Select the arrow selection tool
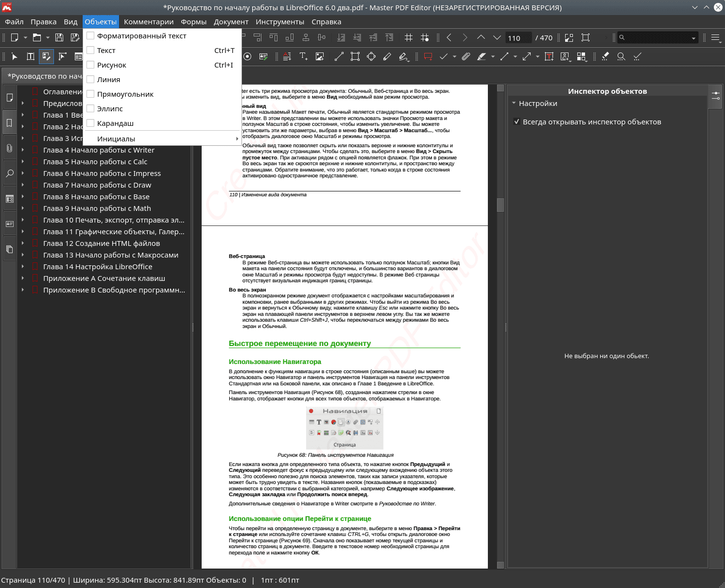The image size is (725, 588). [15, 56]
